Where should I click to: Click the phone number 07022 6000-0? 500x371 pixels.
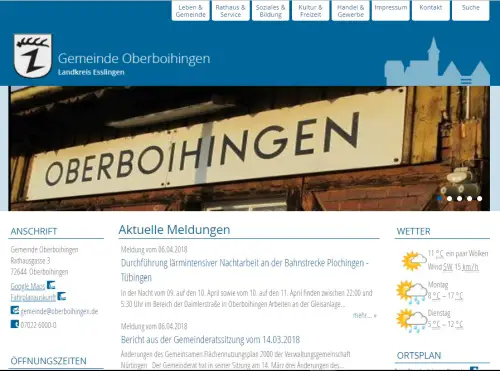click(x=38, y=325)
